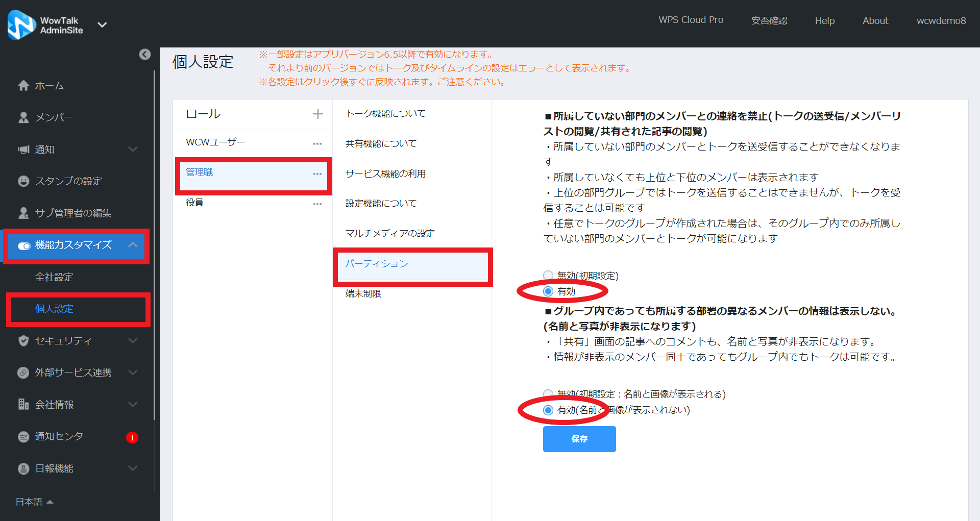Select 無効(初期設定) radio for partition
This screenshot has width=980, height=521.
tap(548, 276)
